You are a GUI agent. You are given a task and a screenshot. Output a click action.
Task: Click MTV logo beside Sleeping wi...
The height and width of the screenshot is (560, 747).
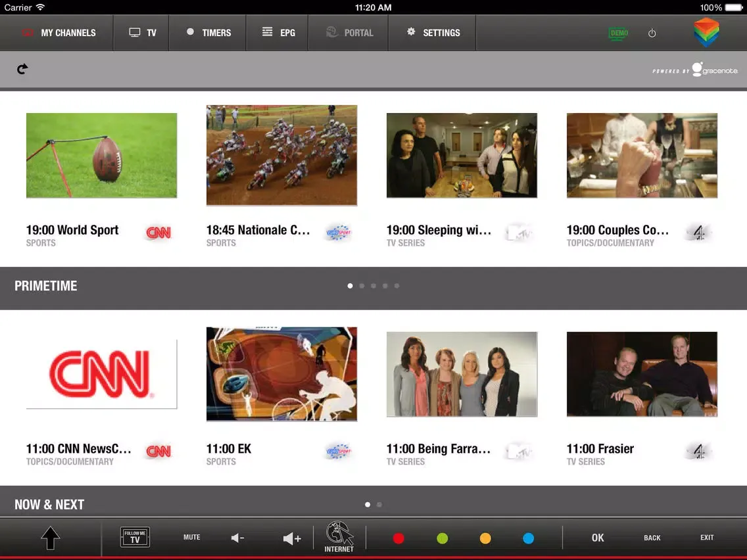[x=518, y=233]
